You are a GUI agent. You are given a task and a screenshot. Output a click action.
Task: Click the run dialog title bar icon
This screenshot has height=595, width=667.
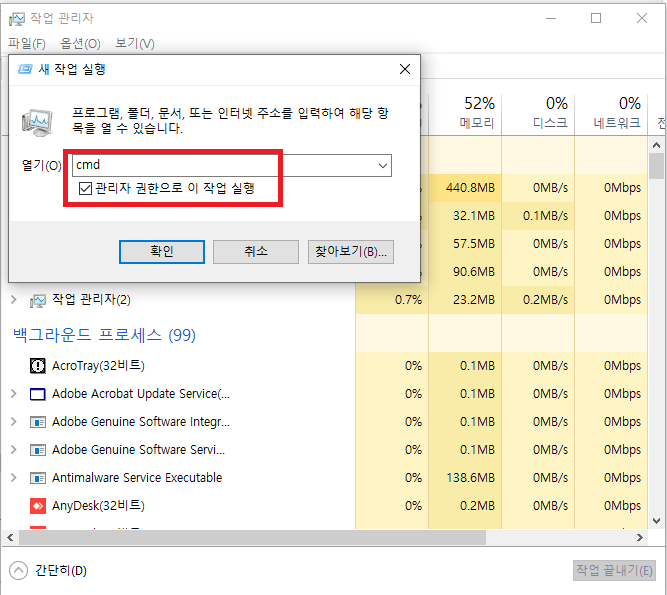click(x=25, y=69)
